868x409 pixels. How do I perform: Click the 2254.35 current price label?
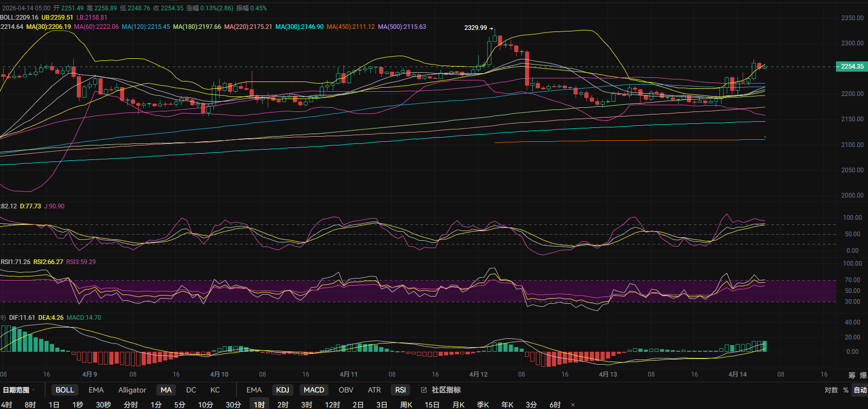(x=851, y=67)
